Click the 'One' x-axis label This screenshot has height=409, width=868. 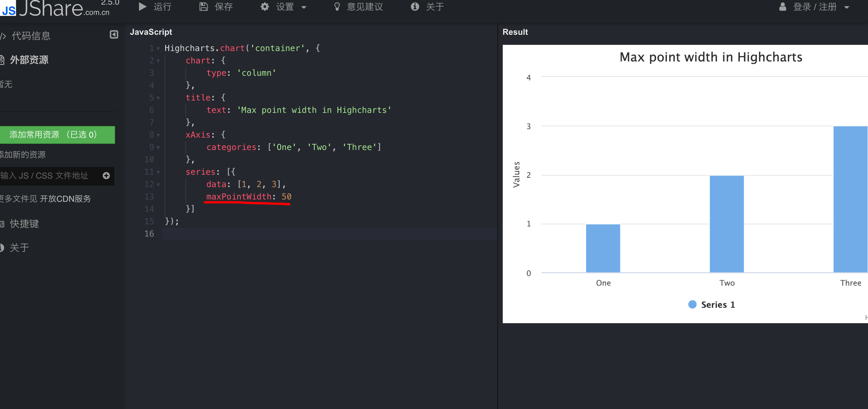pyautogui.click(x=603, y=283)
